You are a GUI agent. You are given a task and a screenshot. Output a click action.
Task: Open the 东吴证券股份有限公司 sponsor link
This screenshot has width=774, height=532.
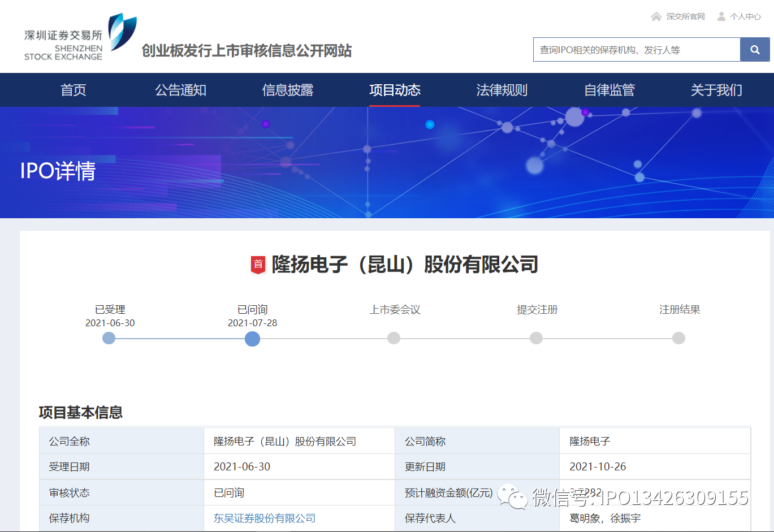pos(265,518)
